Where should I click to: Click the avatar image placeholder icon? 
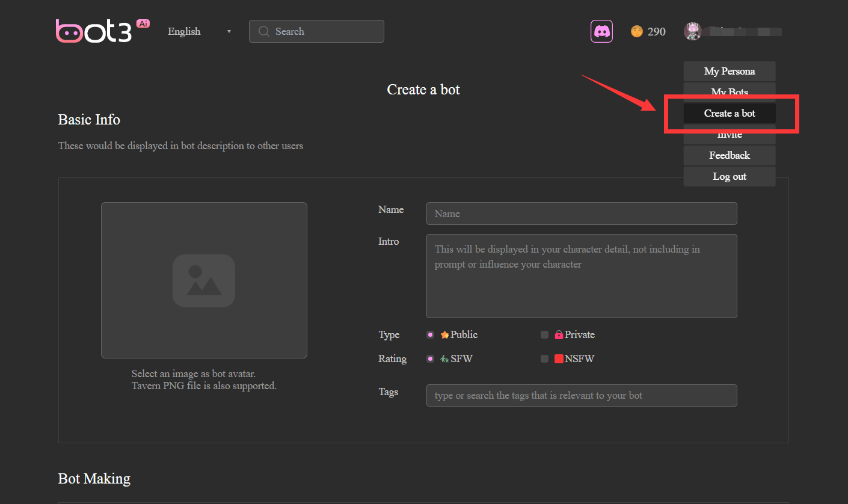204,280
